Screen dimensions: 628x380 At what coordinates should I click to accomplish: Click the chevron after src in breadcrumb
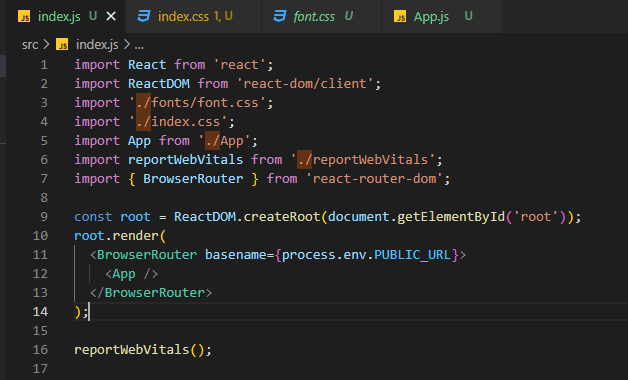click(x=46, y=44)
